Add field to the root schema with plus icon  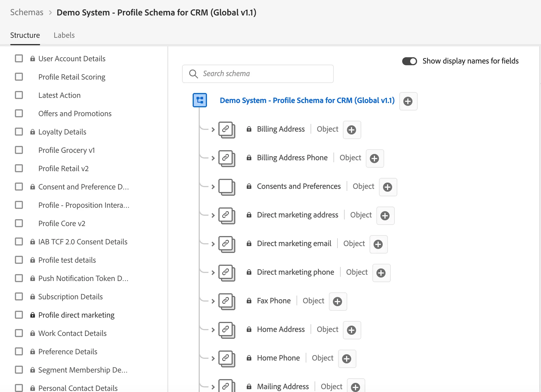click(x=408, y=101)
